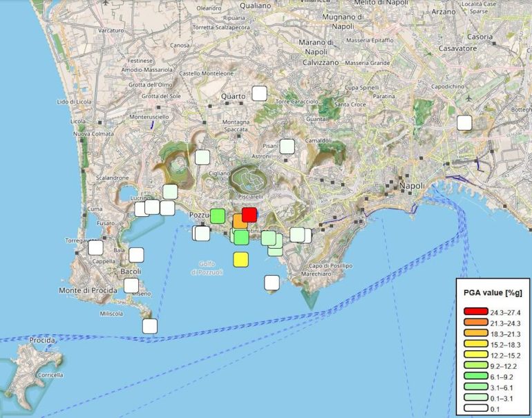Viewport: 532px width, 418px height.
Task: Click the PGA value legend title
Action: [x=493, y=293]
